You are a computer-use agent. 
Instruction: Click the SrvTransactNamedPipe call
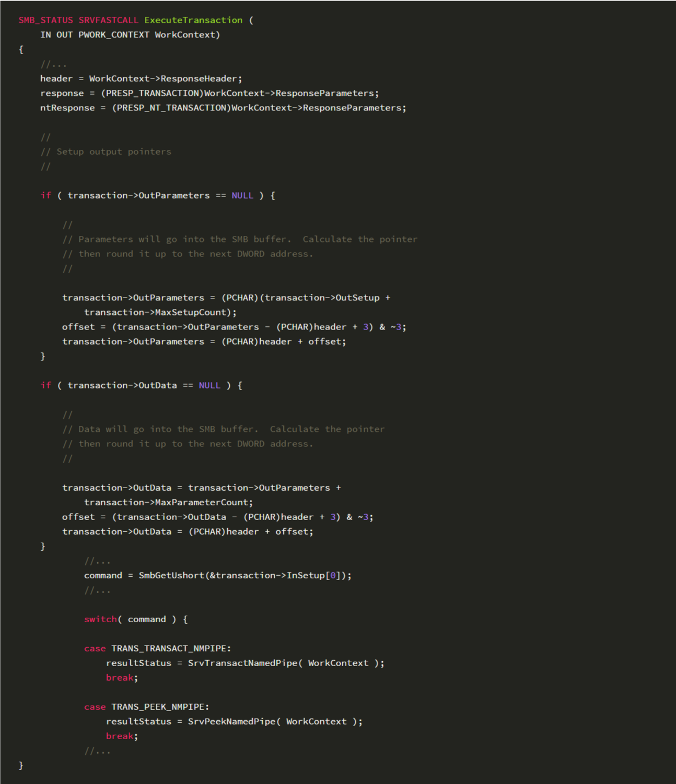click(x=286, y=663)
